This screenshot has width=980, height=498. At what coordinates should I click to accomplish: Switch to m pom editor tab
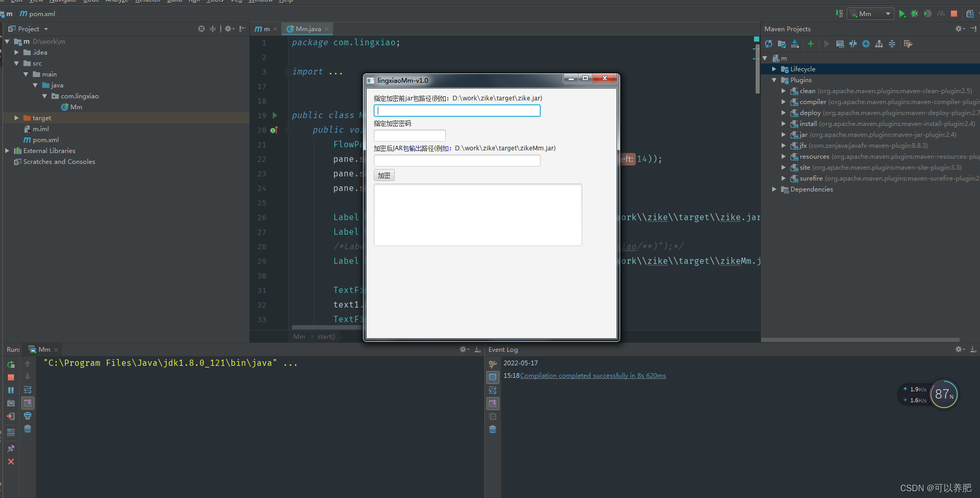click(x=266, y=29)
